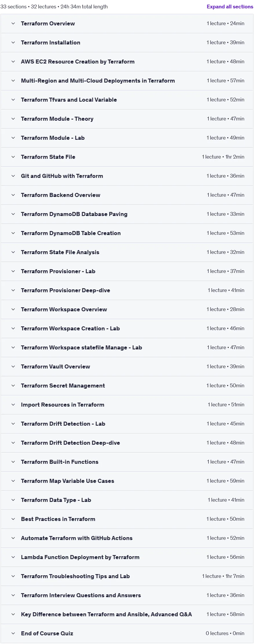This screenshot has height=644, width=254.
Task: Expand the Terraform Overview section chevron
Action: pyautogui.click(x=13, y=23)
